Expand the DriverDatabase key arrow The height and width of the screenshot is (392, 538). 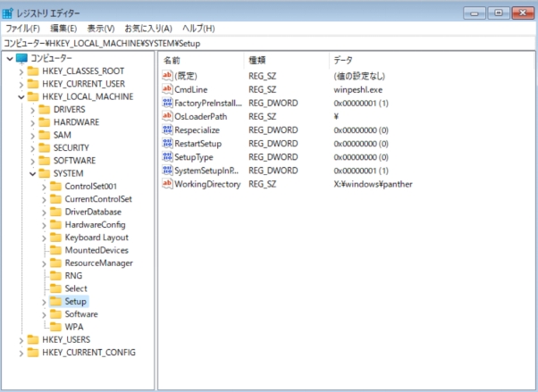coord(44,213)
